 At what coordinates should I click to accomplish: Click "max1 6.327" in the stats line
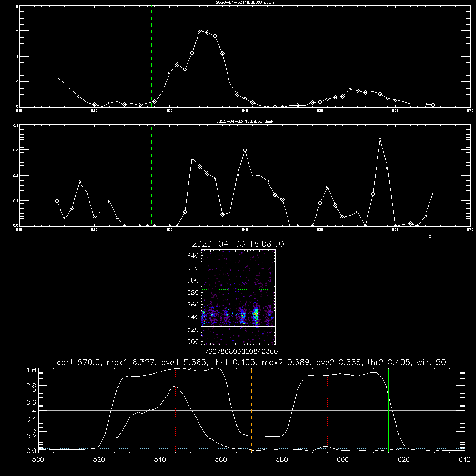(x=131, y=362)
